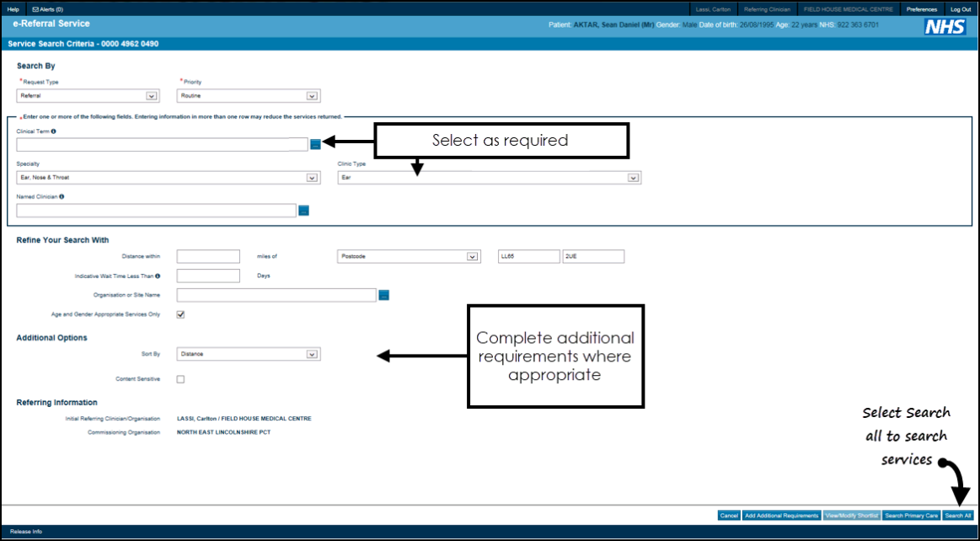This screenshot has height=541, width=980.
Task: Open the Release Info link
Action: pyautogui.click(x=26, y=532)
